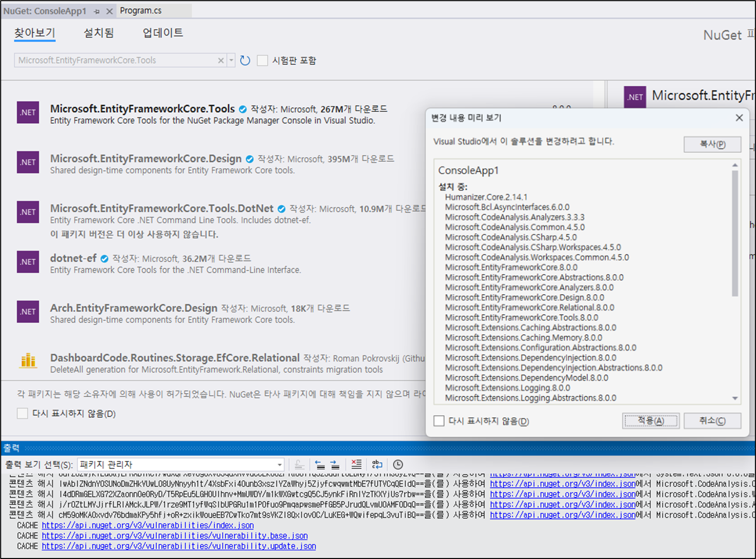Image resolution: width=756 pixels, height=559 pixels.
Task: Click the clock timestamp icon in output toolbar
Action: (x=398, y=464)
